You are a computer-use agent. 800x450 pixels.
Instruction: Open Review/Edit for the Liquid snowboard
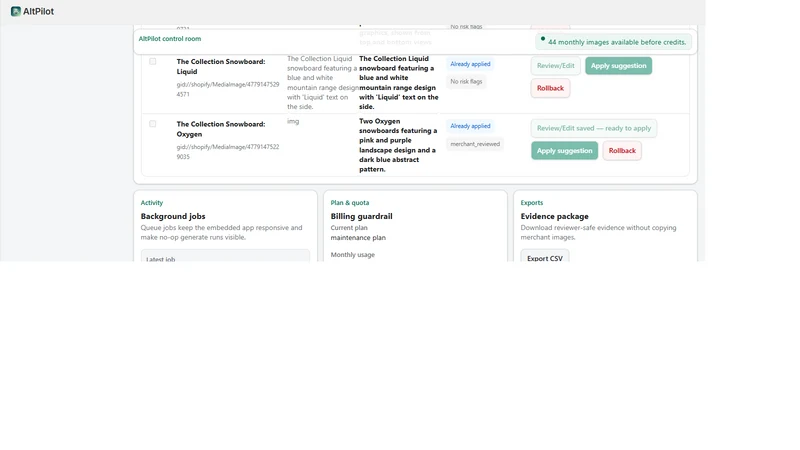(556, 66)
